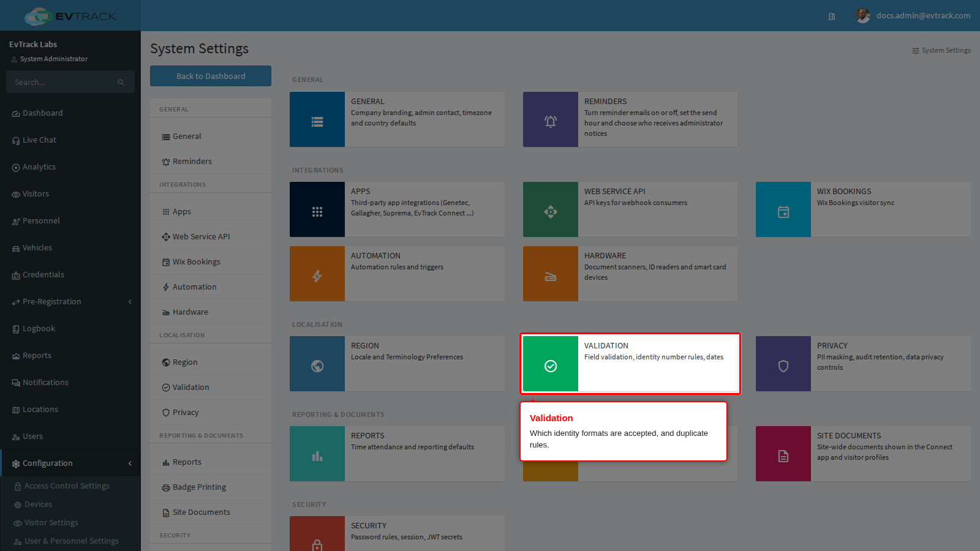Select Region in settings navigation list
980x551 pixels.
click(211, 362)
